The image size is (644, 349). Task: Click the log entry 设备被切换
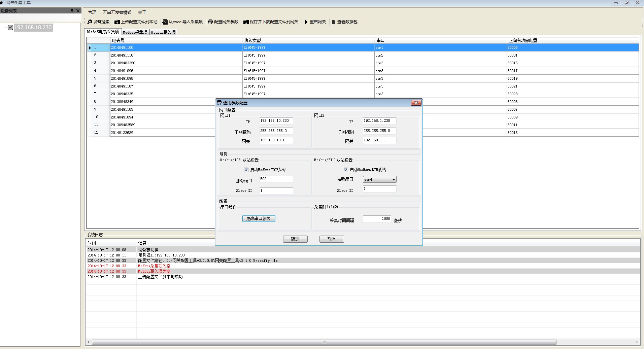pyautogui.click(x=148, y=250)
